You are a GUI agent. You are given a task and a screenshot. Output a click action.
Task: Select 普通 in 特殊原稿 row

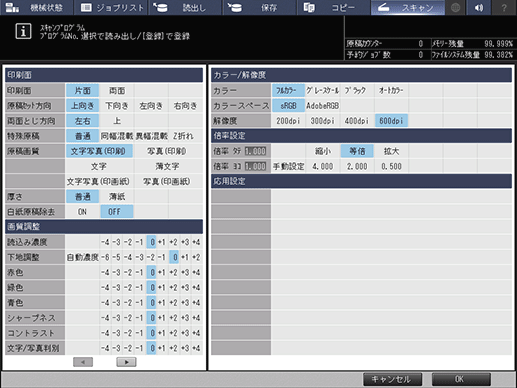pos(82,136)
